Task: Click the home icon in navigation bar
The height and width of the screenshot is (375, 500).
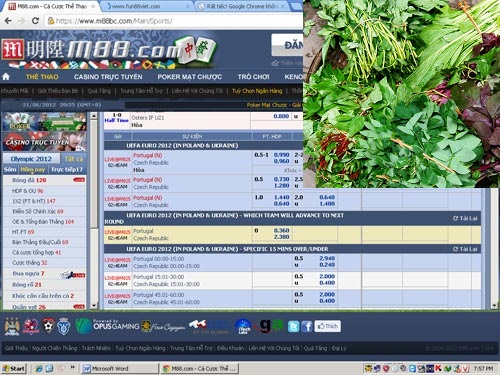Action: click(x=6, y=77)
